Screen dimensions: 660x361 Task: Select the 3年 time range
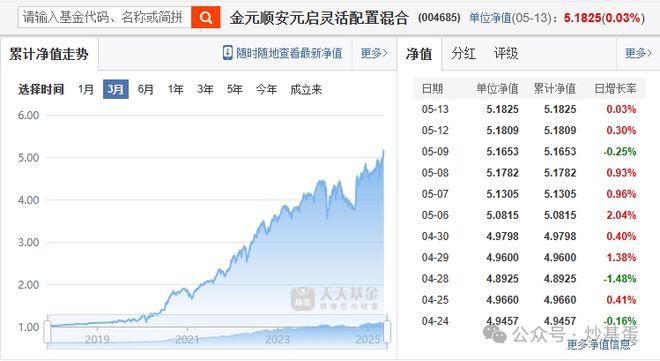coord(205,89)
